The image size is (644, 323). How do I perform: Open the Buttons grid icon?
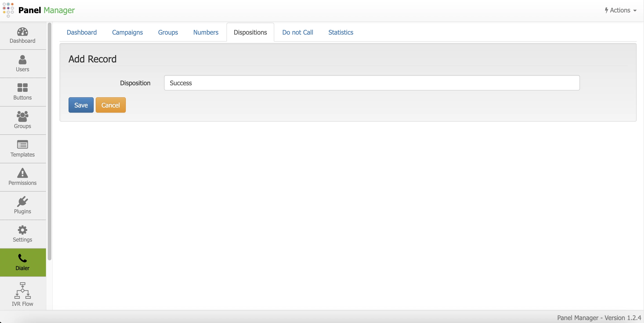pyautogui.click(x=22, y=88)
